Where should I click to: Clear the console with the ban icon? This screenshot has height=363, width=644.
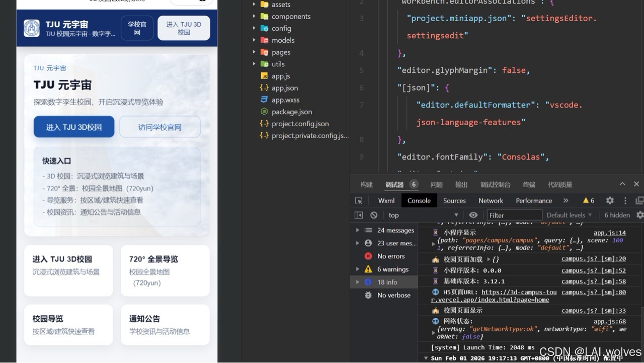tap(374, 215)
